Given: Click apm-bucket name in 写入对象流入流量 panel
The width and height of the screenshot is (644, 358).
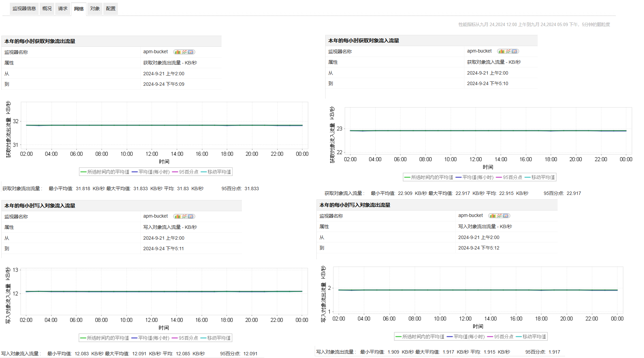Looking at the screenshot, I should [155, 216].
